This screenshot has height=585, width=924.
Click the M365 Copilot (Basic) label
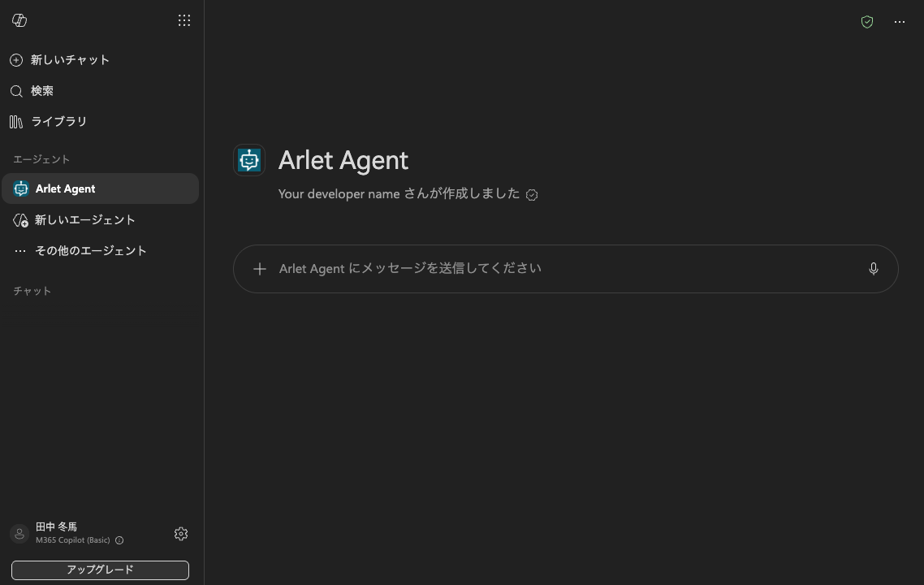(72, 540)
